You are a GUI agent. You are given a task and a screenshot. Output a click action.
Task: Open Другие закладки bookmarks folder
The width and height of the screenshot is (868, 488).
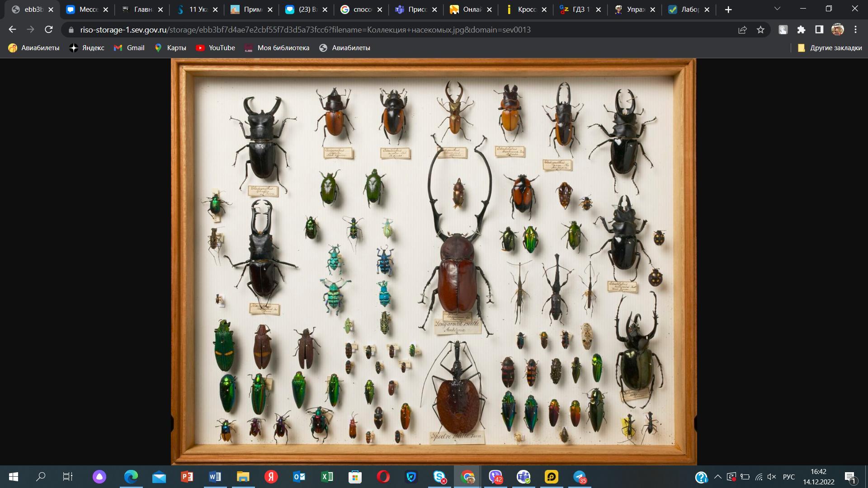coord(830,48)
